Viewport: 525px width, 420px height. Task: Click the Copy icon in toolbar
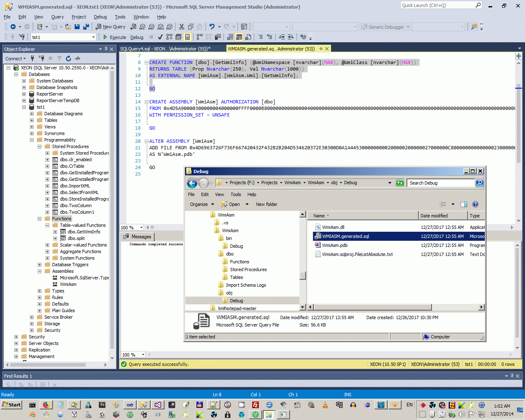tap(191, 27)
